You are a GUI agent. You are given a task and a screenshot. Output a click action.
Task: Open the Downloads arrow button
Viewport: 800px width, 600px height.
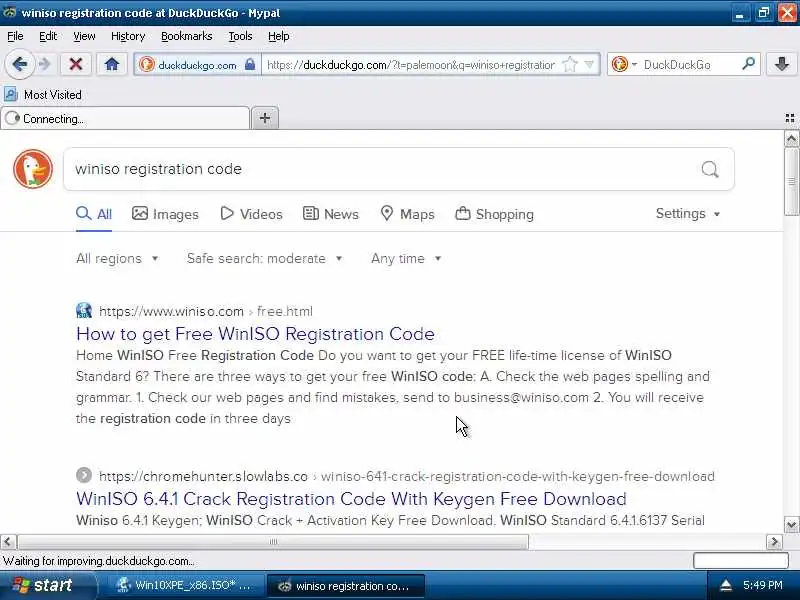tap(781, 64)
